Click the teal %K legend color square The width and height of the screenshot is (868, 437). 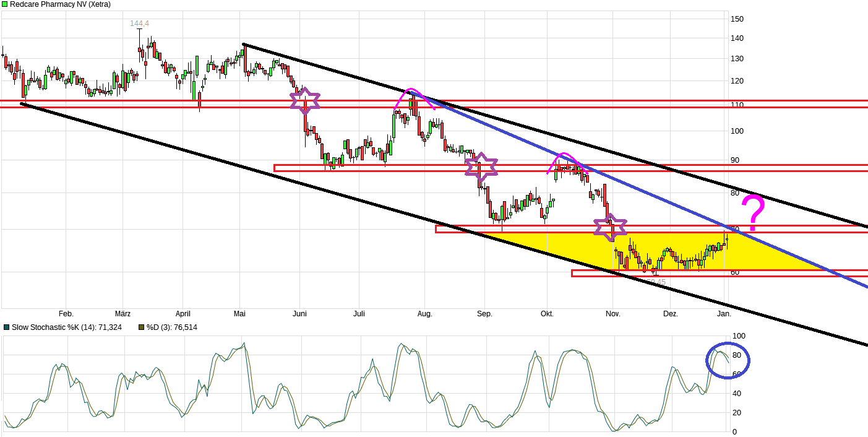[x=6, y=327]
